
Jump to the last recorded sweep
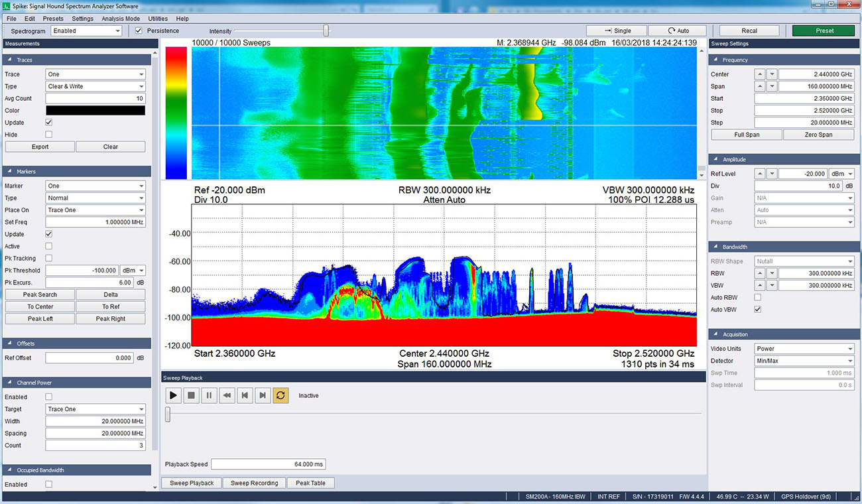[x=262, y=395]
